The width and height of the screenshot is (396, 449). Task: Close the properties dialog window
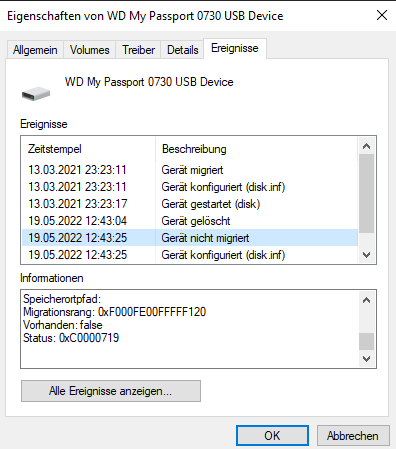tap(382, 15)
